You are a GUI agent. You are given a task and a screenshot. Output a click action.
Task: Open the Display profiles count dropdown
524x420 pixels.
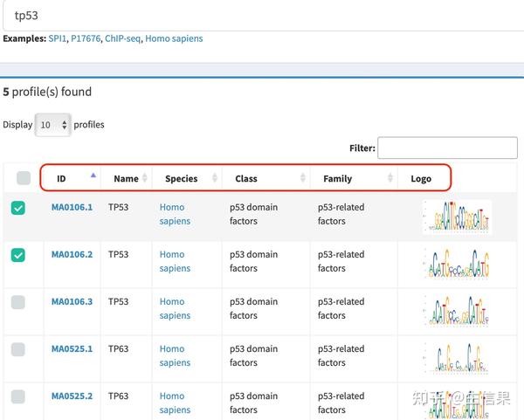[52, 125]
